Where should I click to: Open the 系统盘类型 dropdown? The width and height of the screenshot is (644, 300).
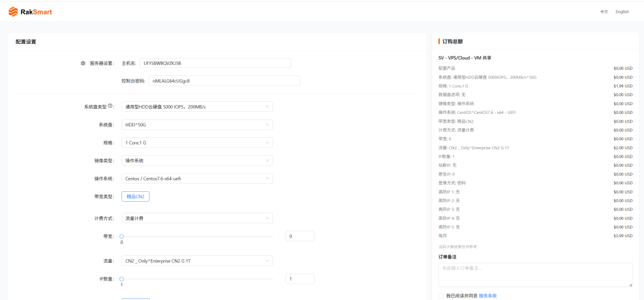click(x=197, y=107)
